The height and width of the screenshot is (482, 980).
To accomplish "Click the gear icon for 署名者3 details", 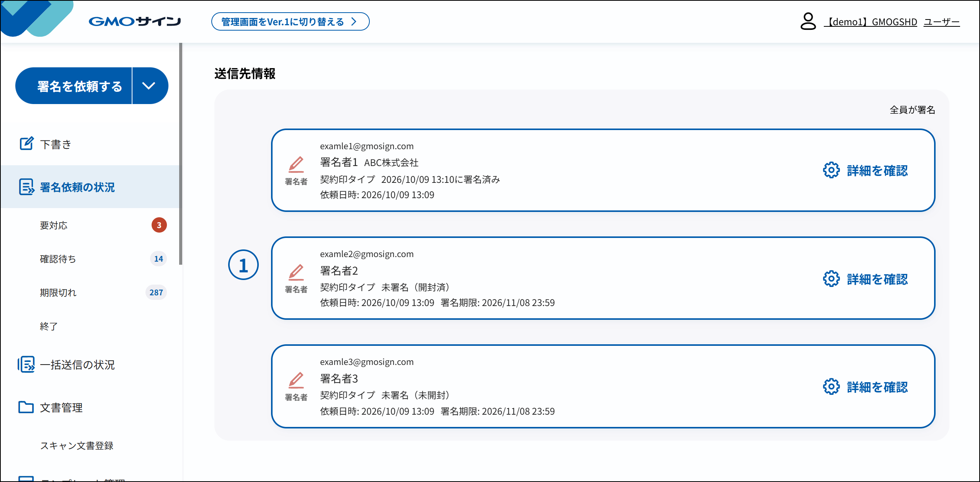I will (831, 387).
